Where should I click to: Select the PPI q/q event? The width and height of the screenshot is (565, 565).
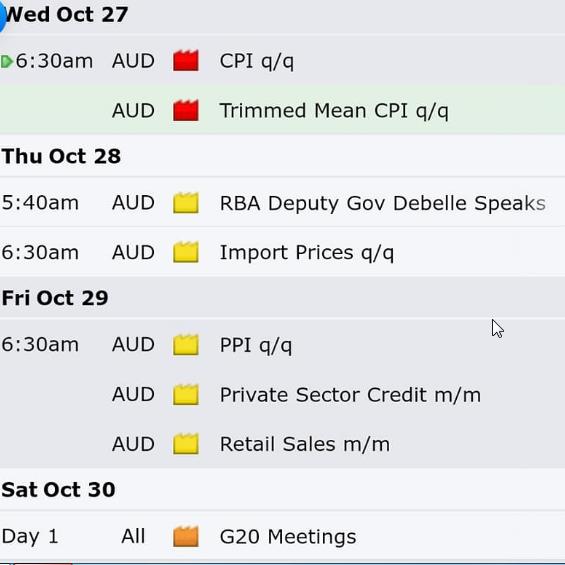(255, 345)
